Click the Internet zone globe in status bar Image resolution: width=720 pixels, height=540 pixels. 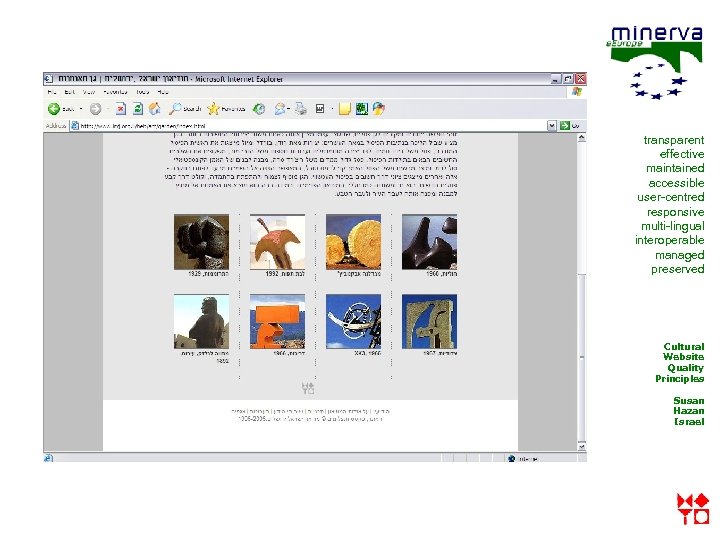[512, 458]
